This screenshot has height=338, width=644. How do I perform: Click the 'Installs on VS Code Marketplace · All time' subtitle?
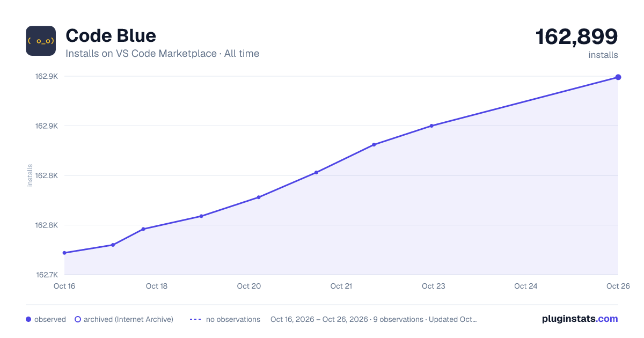pyautogui.click(x=162, y=54)
